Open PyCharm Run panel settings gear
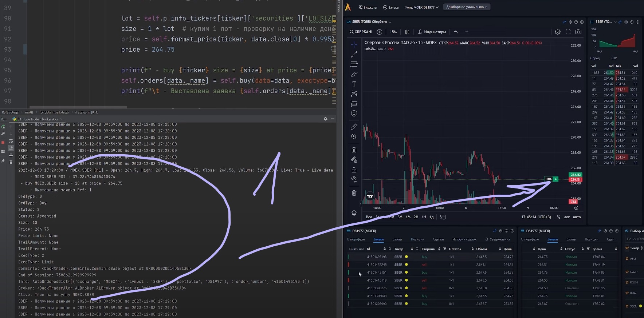Image resolution: width=644 pixels, height=318 pixels. point(325,119)
